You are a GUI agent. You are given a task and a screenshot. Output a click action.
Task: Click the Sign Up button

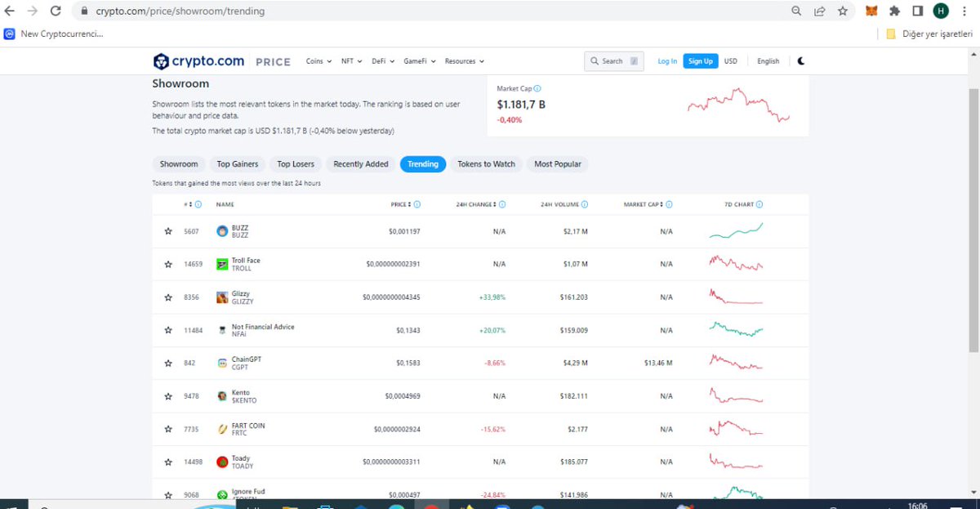point(701,61)
